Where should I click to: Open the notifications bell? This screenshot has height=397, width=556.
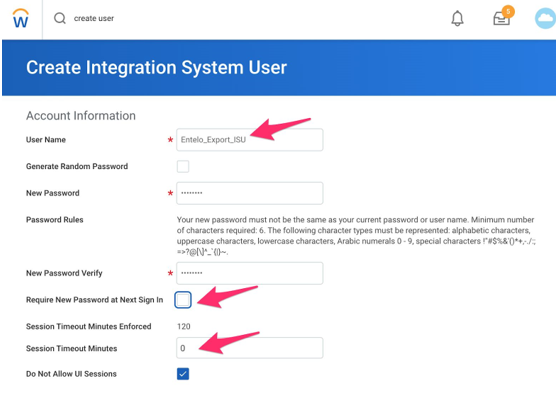pyautogui.click(x=457, y=18)
